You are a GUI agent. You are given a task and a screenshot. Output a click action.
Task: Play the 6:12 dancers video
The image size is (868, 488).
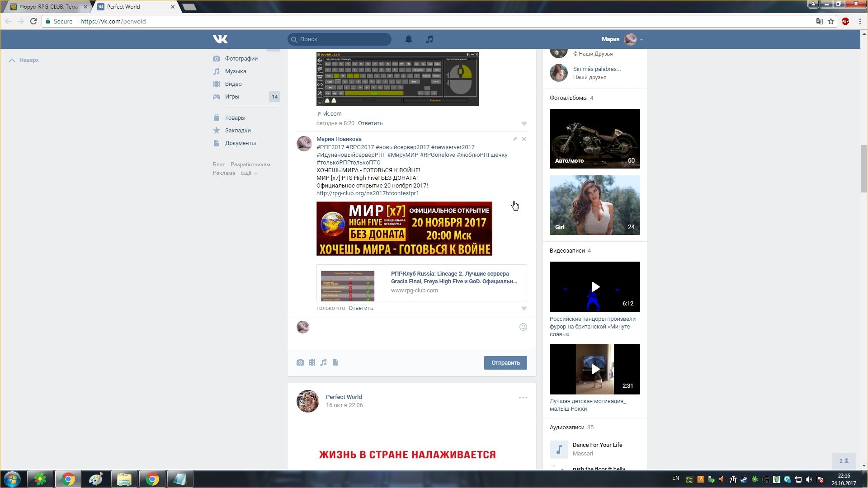[x=595, y=287]
